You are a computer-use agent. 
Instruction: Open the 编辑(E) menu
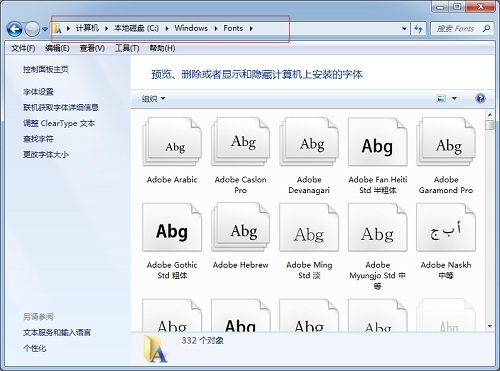coord(57,48)
